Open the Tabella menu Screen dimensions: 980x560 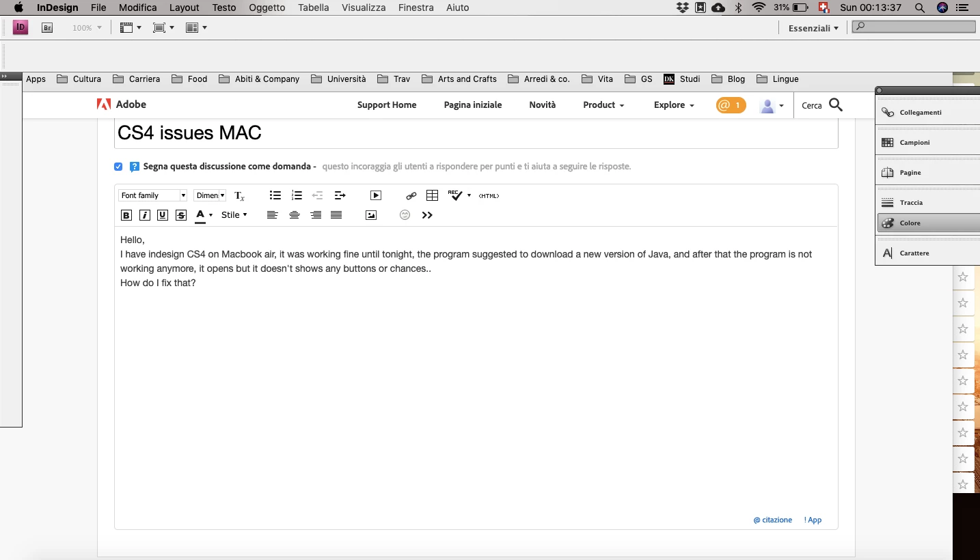tap(314, 8)
